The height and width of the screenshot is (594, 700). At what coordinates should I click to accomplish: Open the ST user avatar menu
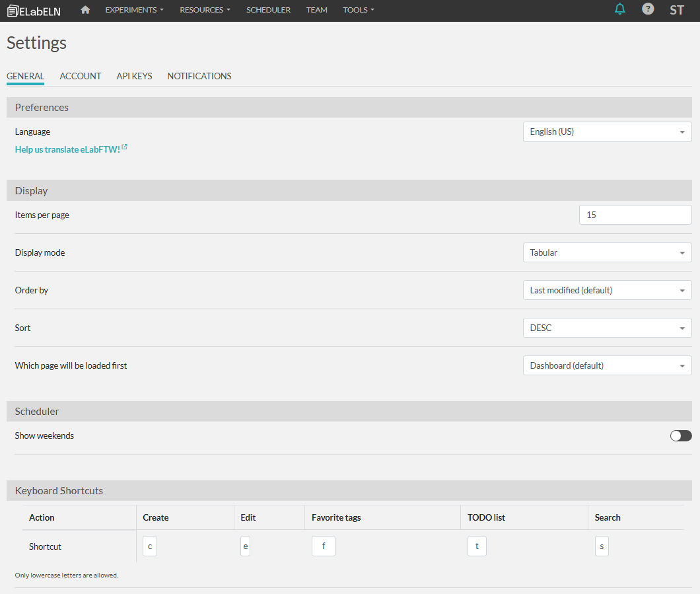click(676, 10)
